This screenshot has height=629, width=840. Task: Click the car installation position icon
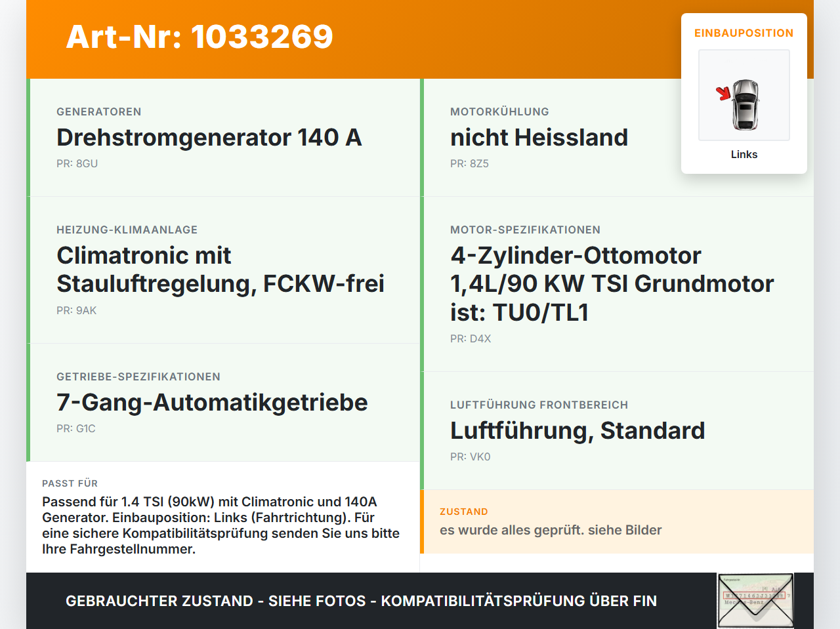[x=744, y=95]
